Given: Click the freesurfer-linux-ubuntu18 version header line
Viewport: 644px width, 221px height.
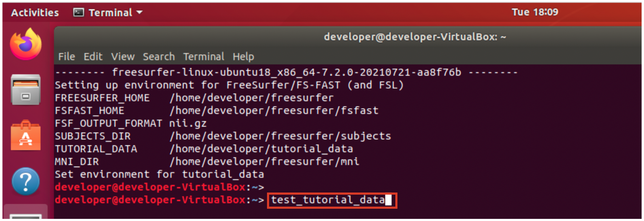Looking at the screenshot, I should 286,72.
